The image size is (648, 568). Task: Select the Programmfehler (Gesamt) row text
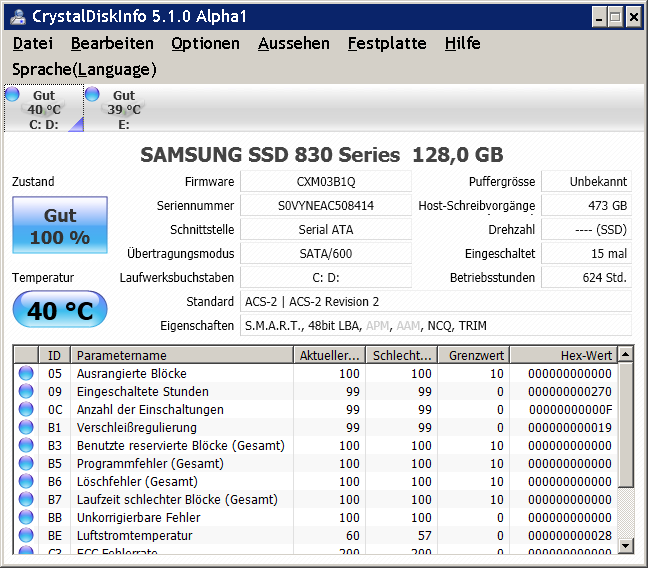click(150, 463)
